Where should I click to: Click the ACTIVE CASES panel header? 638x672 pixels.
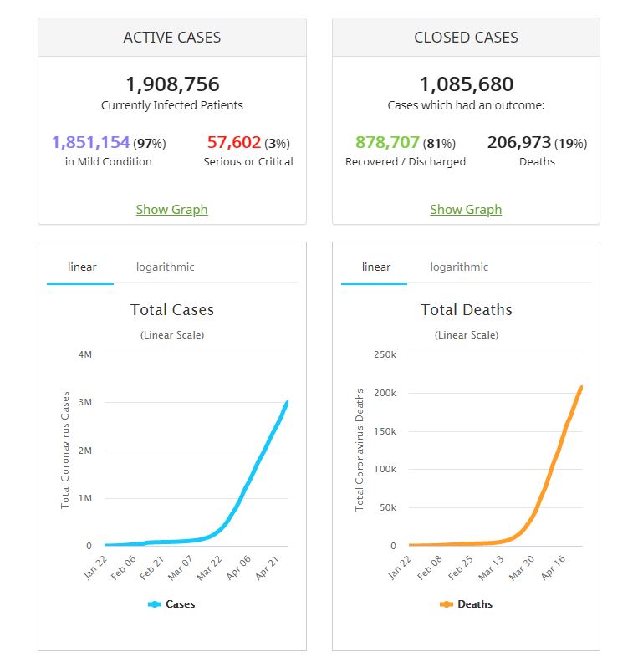pos(172,38)
